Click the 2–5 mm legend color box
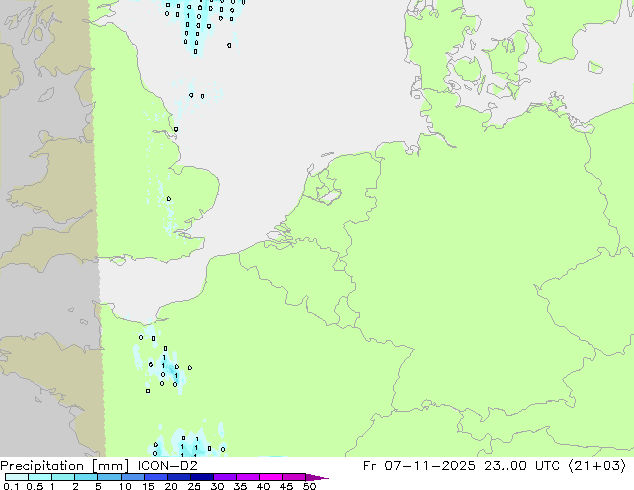 coord(86,477)
